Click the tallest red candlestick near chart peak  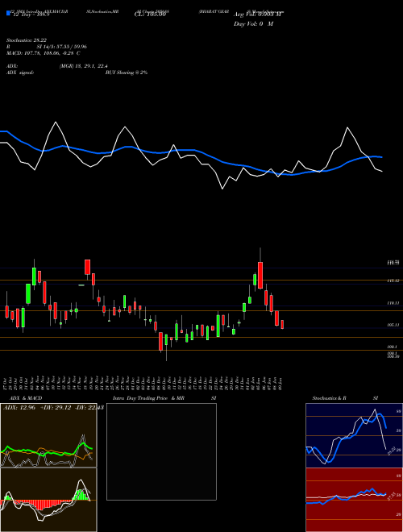260,275
